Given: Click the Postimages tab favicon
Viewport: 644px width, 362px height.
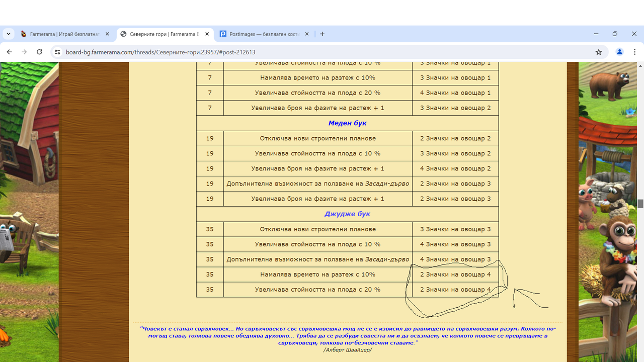Looking at the screenshot, I should [223, 34].
